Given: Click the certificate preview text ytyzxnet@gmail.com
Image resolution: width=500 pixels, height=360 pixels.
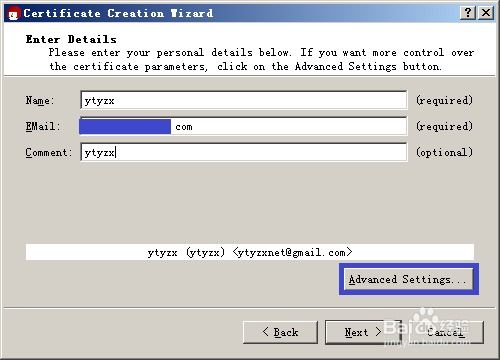Looking at the screenshot, I should 292,252.
